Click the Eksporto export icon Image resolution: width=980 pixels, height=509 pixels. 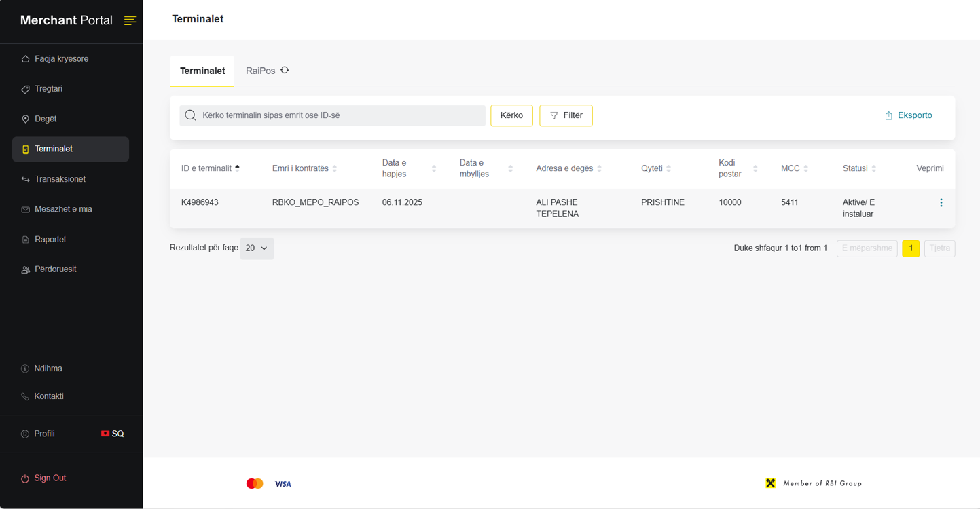point(888,115)
